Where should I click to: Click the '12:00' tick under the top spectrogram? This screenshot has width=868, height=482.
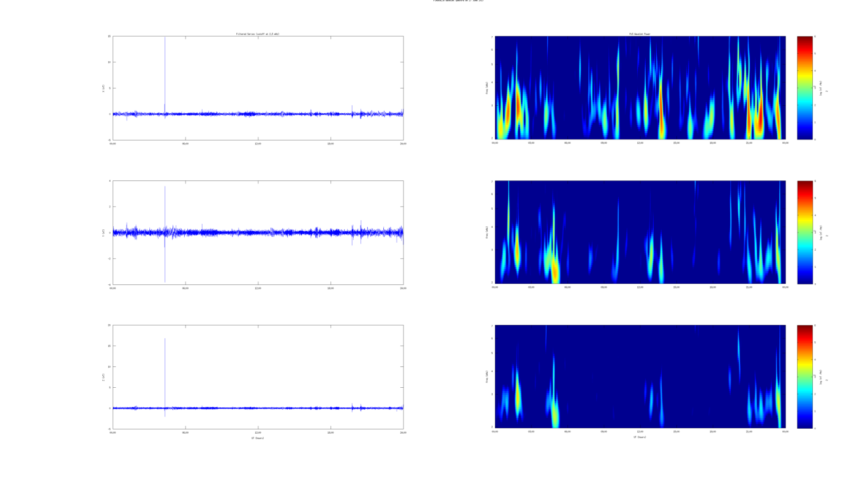tap(640, 143)
